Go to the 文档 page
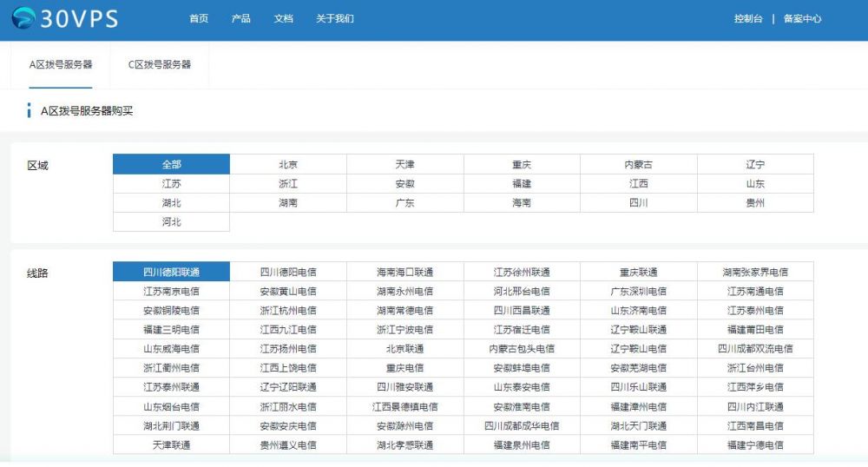The width and height of the screenshot is (868, 467). click(x=284, y=18)
